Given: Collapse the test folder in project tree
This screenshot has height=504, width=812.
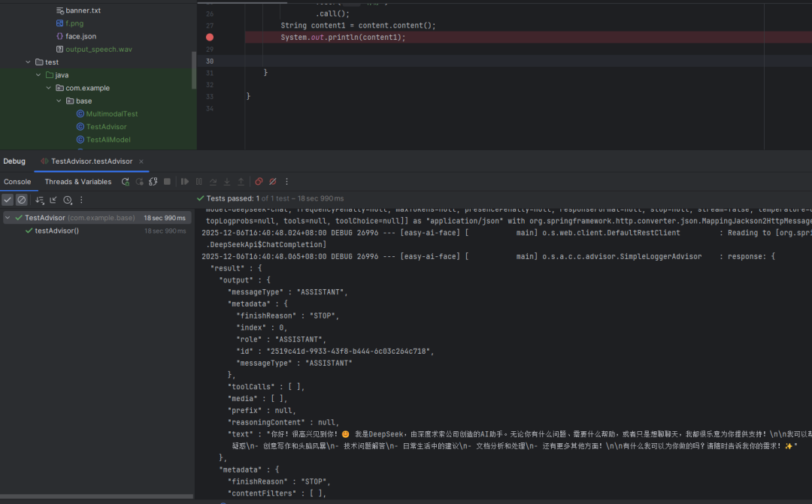Looking at the screenshot, I should pyautogui.click(x=29, y=62).
